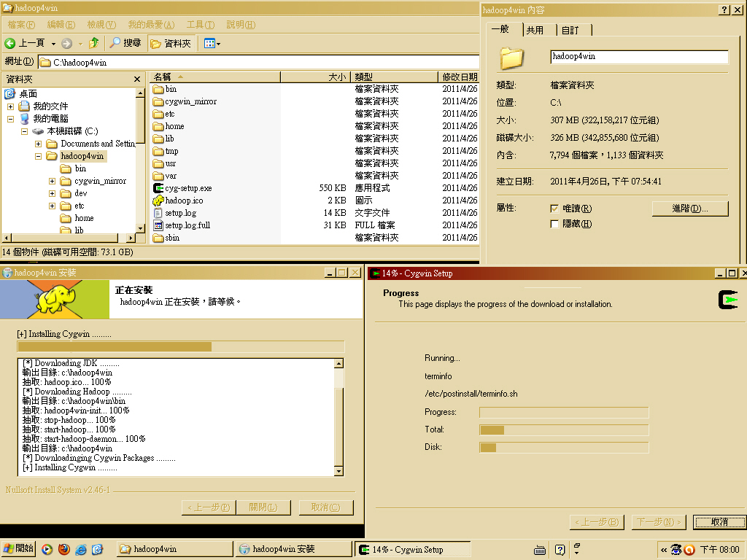Viewport: 747px width, 560px height.
Task: Sort file list by 名稱 column header
Action: point(215,77)
